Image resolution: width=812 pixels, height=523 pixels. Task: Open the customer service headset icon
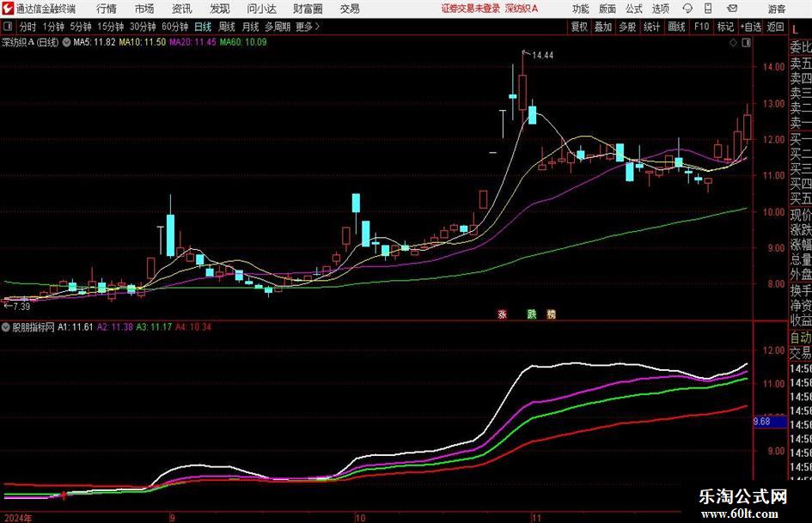(x=687, y=9)
